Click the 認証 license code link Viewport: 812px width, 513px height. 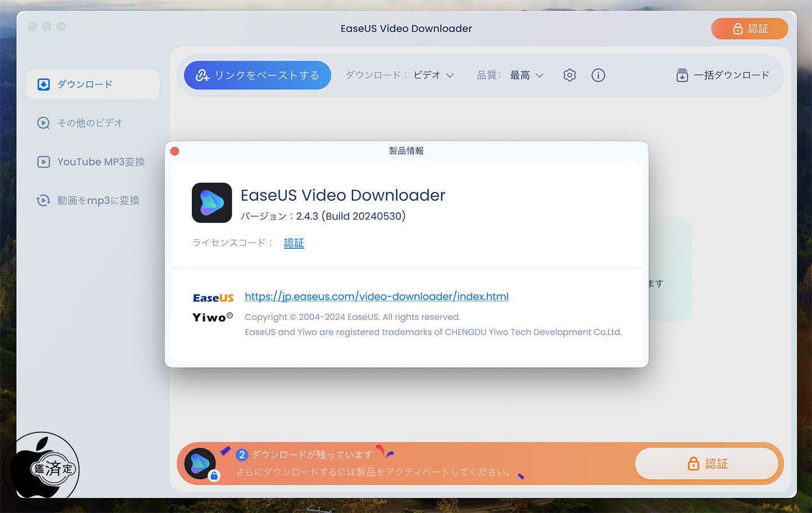click(294, 243)
